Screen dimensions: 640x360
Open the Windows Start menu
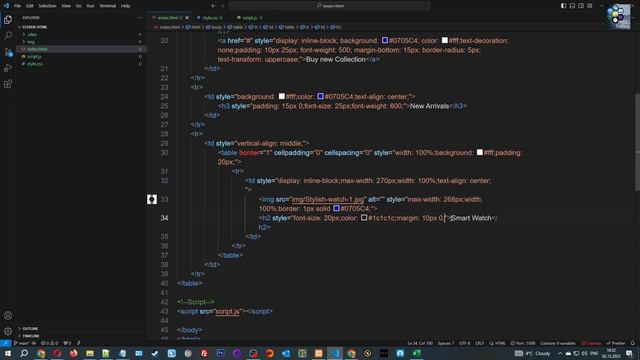[8, 353]
